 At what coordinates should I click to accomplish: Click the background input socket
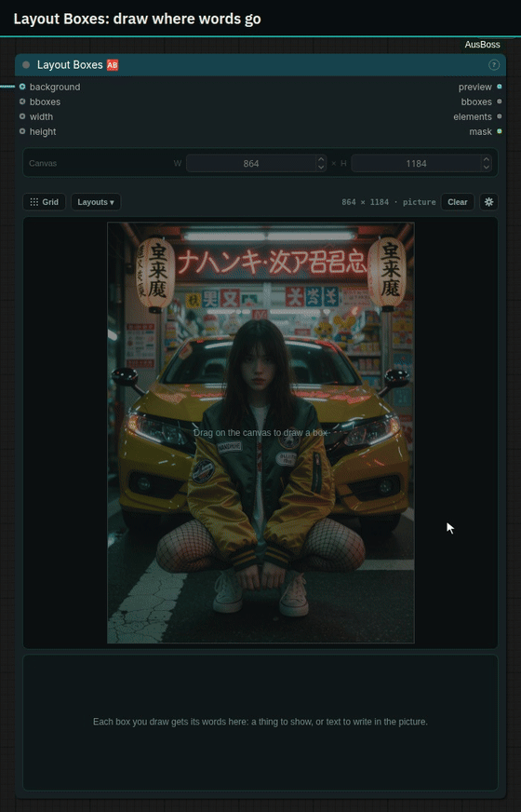click(22, 87)
